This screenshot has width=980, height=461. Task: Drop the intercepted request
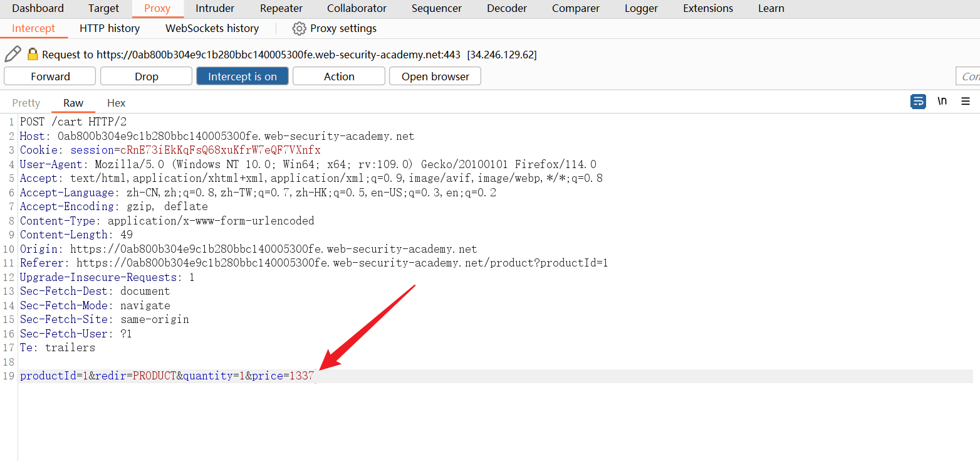tap(146, 77)
